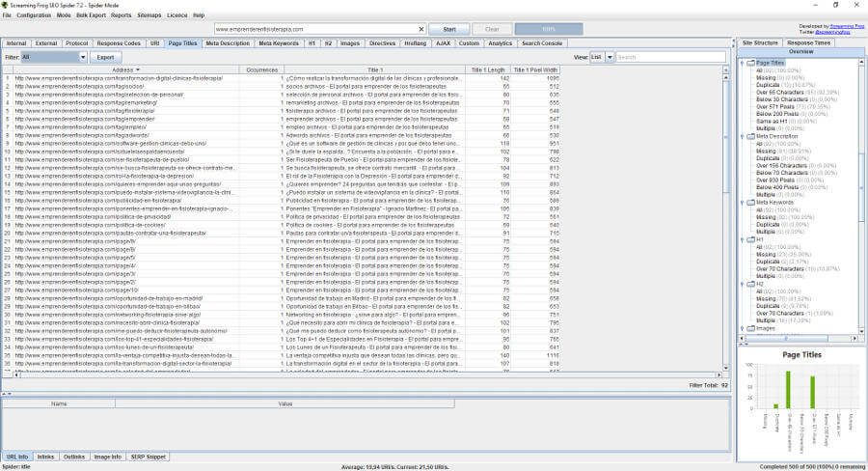Click the Page Titles folder icon in overview
Image resolution: width=868 pixels, height=471 pixels.
[750, 63]
